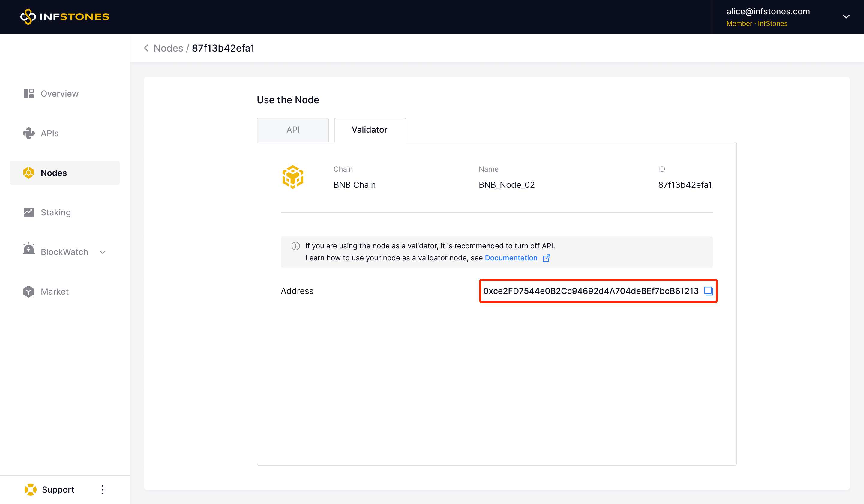
Task: Copy the validator address using the copy icon
Action: coord(708,291)
